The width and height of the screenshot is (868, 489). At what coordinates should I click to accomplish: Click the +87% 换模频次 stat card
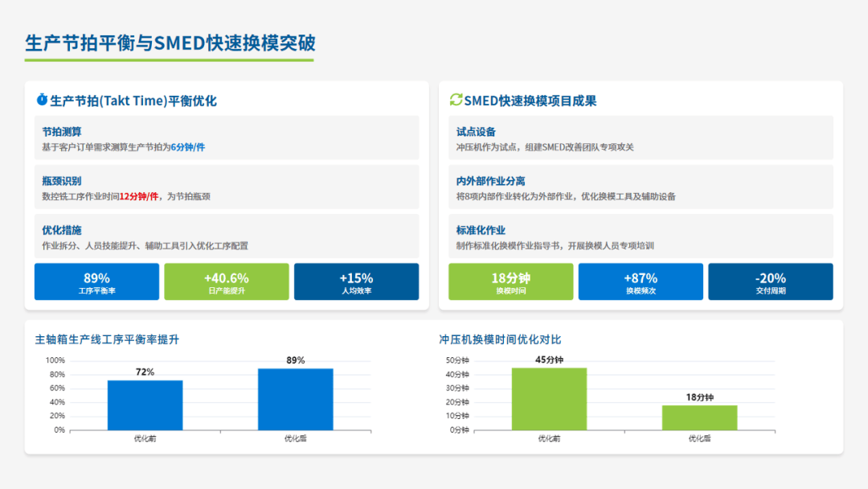pyautogui.click(x=641, y=281)
